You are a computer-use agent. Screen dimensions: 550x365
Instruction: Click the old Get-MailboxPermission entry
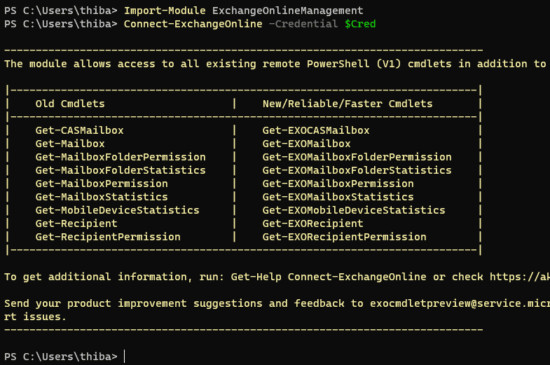(101, 184)
